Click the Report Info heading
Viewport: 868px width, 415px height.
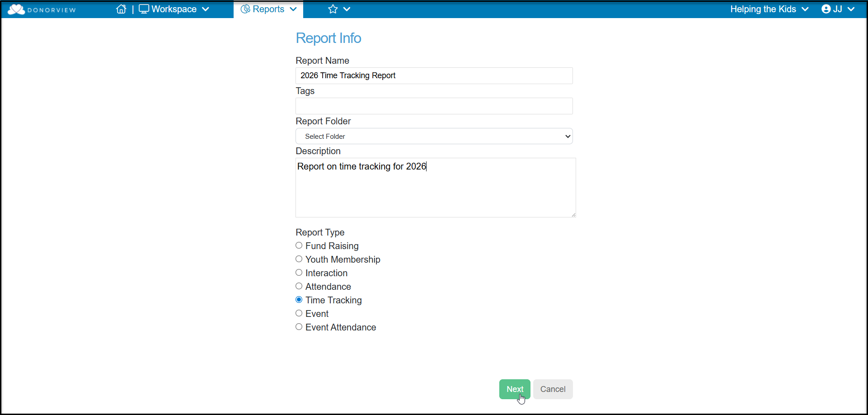328,38
